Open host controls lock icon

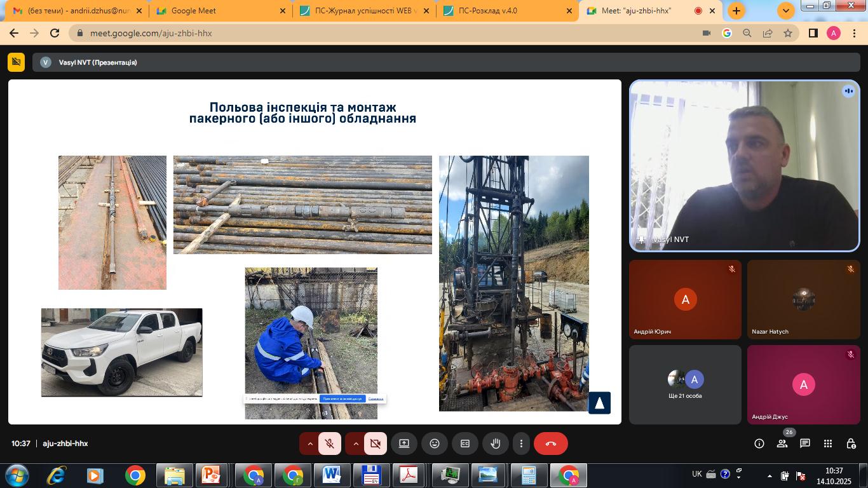(x=851, y=444)
